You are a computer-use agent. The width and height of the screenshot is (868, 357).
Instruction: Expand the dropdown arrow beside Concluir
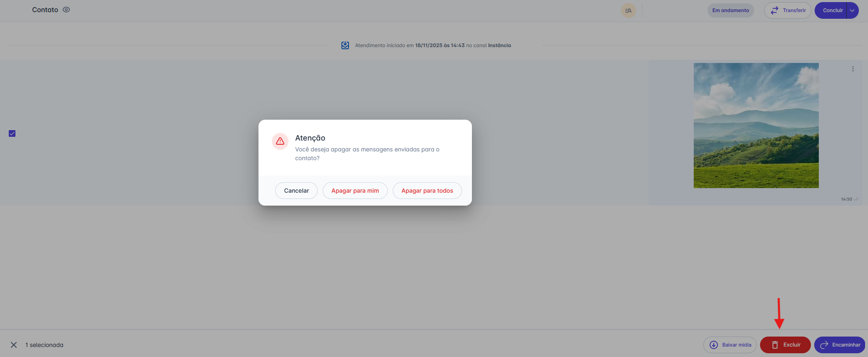[853, 10]
